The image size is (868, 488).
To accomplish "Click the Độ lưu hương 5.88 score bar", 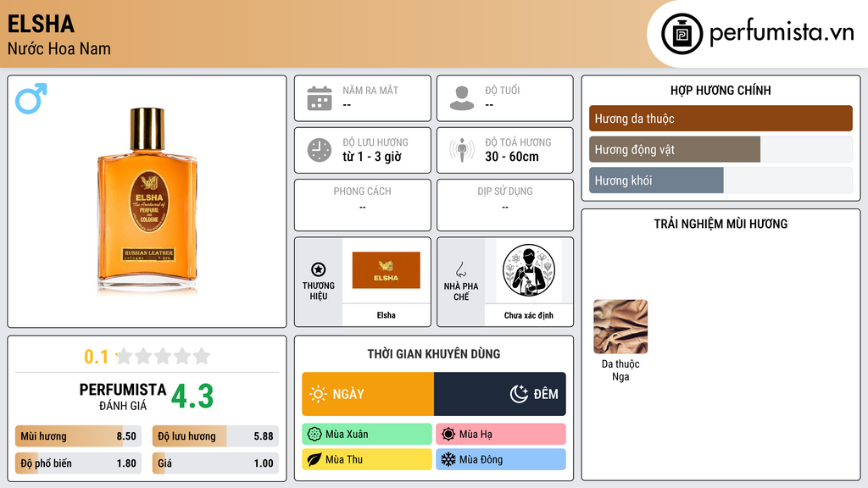I will pos(215,436).
